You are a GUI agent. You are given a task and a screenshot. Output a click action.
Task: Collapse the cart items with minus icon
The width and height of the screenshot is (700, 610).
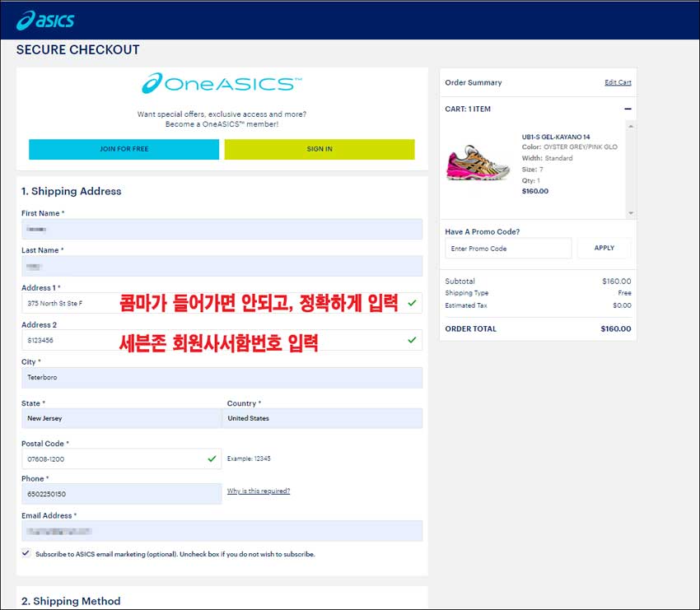tap(628, 109)
